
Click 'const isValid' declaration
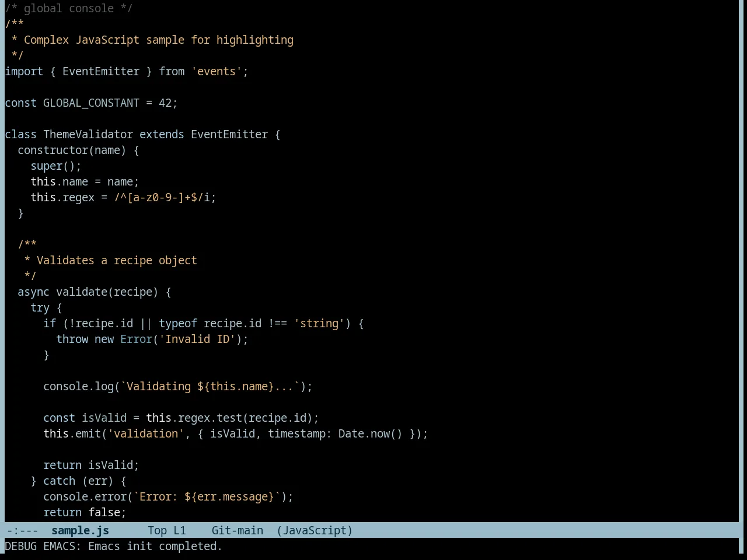click(85, 418)
